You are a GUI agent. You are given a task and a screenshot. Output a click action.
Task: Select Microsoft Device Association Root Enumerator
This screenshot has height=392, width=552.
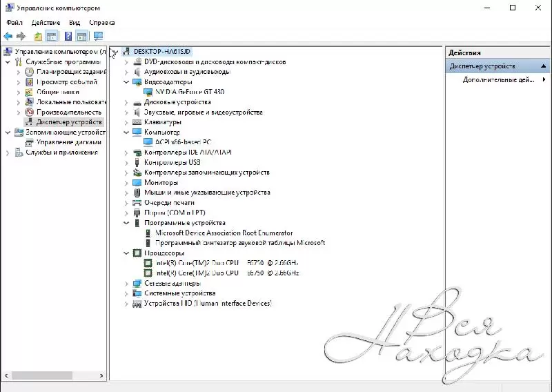click(x=224, y=233)
